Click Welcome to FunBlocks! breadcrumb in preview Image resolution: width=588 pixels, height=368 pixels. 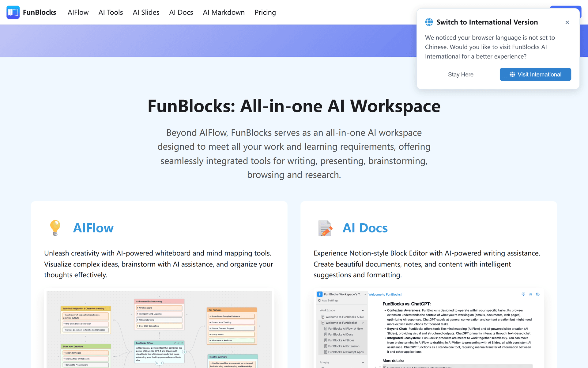pyautogui.click(x=385, y=294)
